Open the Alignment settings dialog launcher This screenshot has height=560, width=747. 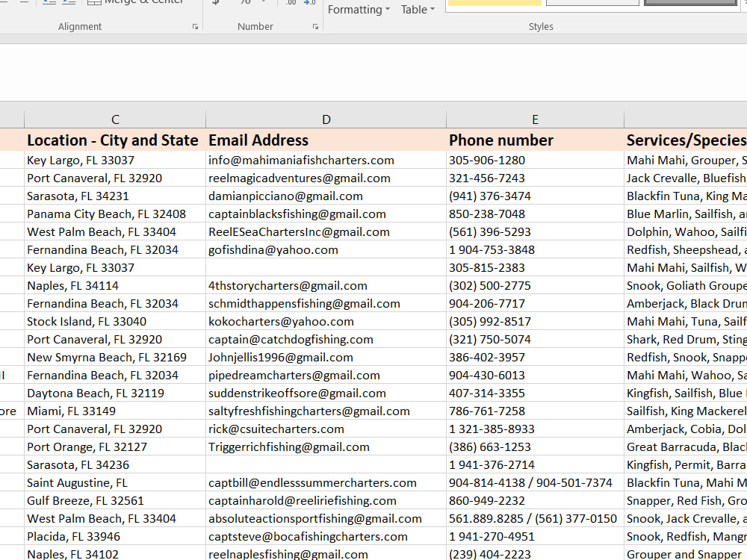click(x=195, y=27)
